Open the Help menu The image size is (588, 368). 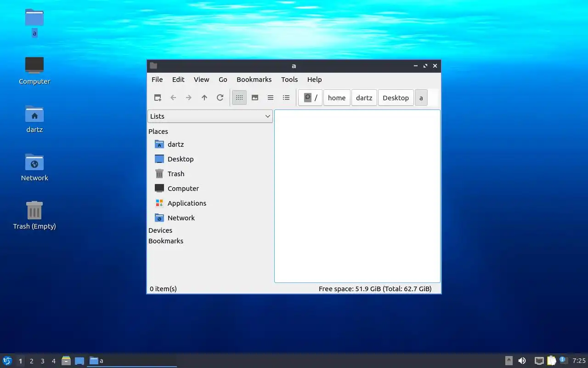click(314, 80)
